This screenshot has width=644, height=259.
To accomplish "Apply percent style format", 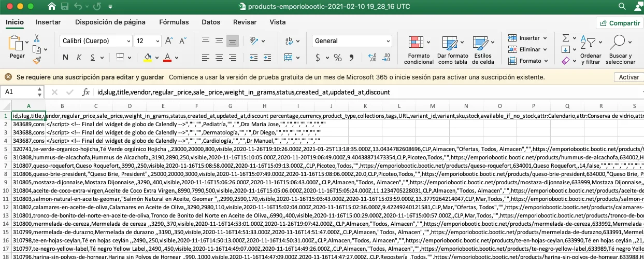I will [338, 57].
